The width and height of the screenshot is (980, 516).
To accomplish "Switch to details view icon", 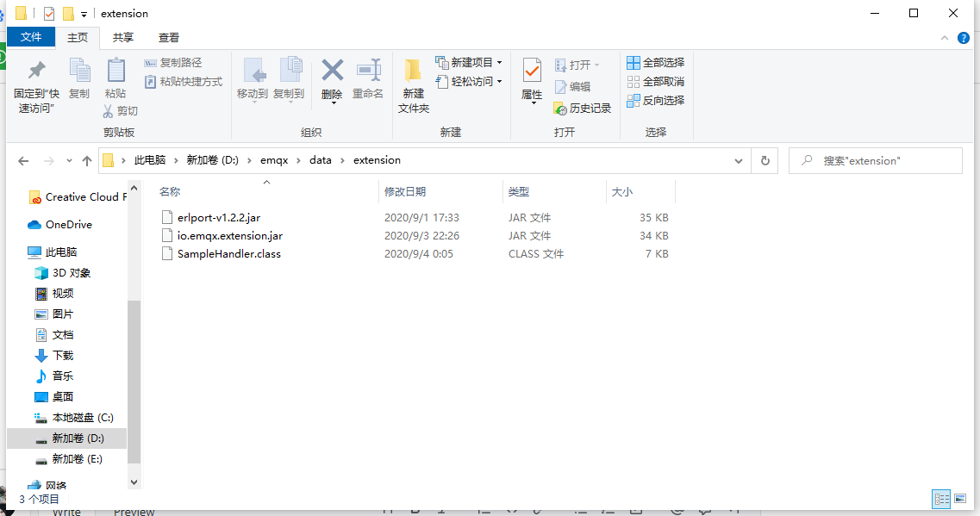I will click(x=941, y=499).
